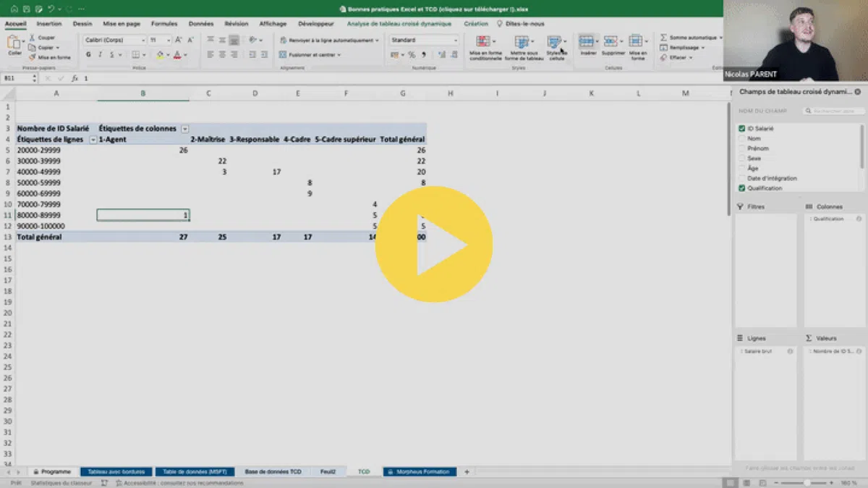Click the decrease font size icon
The width and height of the screenshot is (868, 488).
[189, 40]
